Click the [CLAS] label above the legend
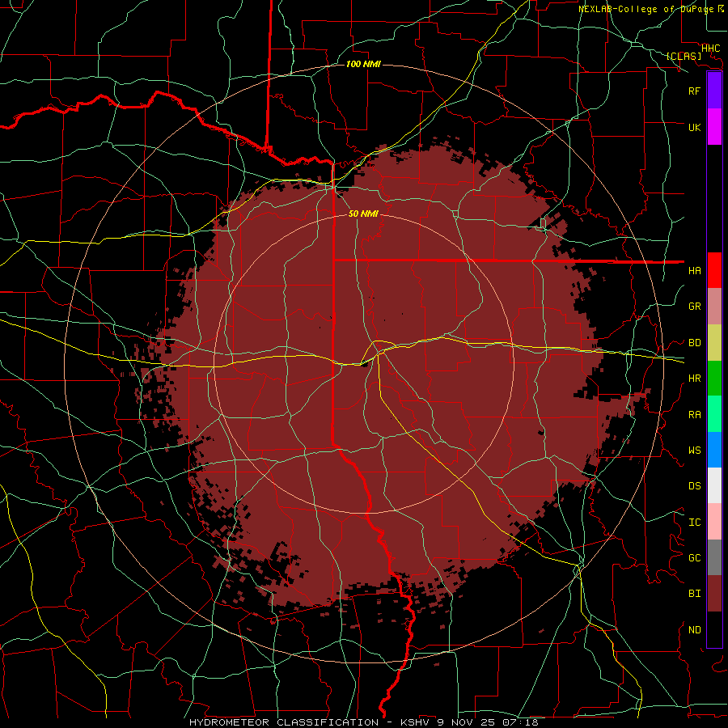This screenshot has width=728, height=728. coord(684,56)
